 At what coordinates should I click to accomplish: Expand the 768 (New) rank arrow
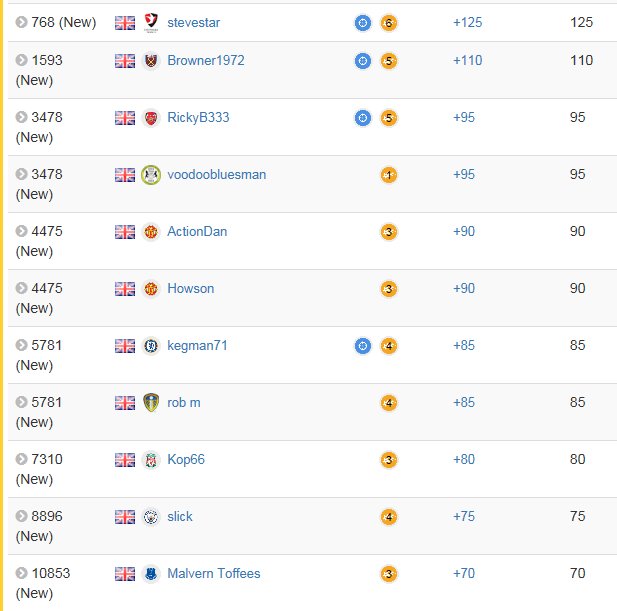click(x=21, y=22)
